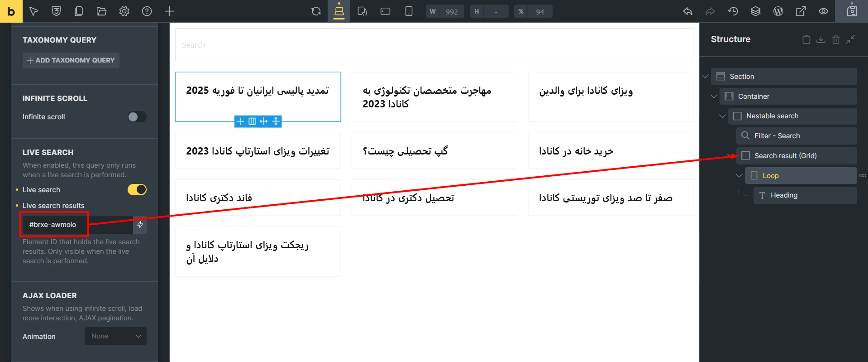The width and height of the screenshot is (868, 362).
Task: Select the desktop base breakpoint icon
Action: click(339, 11)
